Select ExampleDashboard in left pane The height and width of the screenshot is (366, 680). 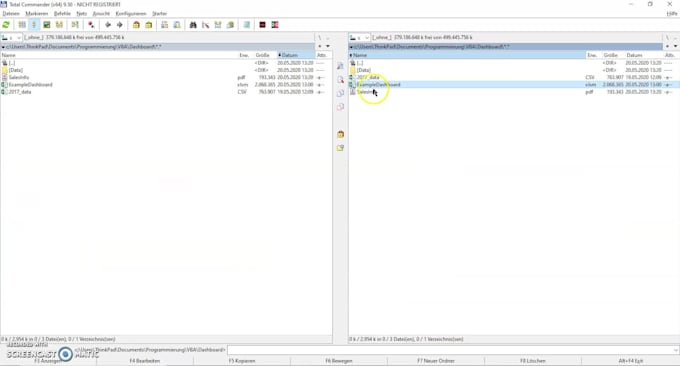(30, 85)
